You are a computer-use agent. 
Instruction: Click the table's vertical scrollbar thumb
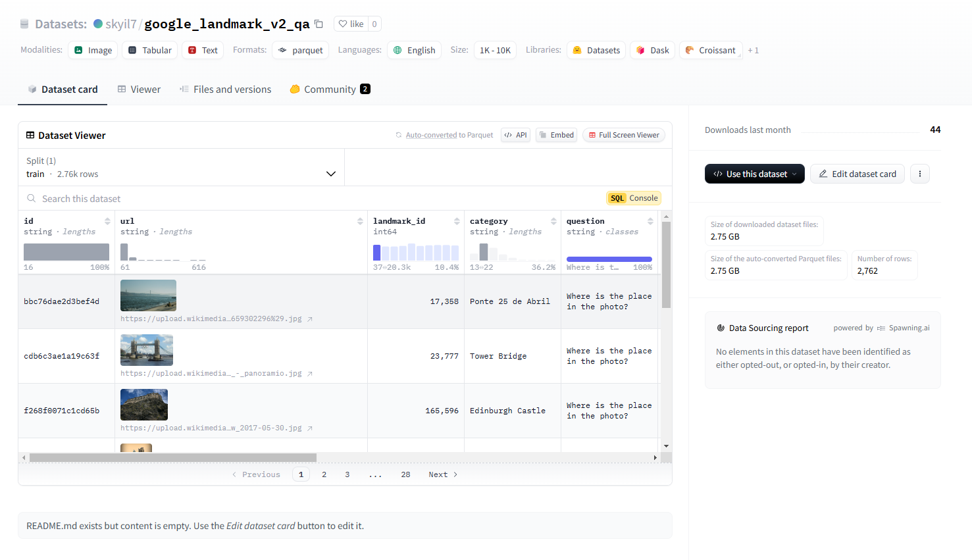click(666, 265)
